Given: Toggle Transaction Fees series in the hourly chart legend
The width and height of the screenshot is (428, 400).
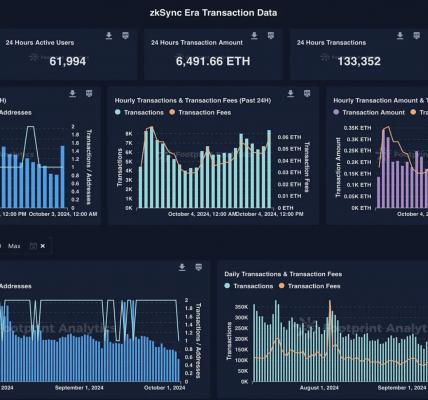Looking at the screenshot, I should [x=200, y=112].
